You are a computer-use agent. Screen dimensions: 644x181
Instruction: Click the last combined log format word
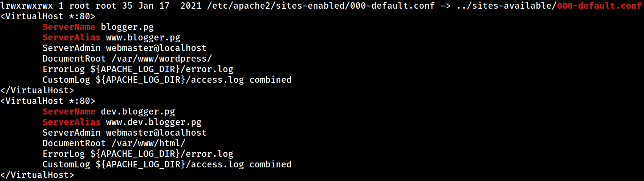point(270,164)
